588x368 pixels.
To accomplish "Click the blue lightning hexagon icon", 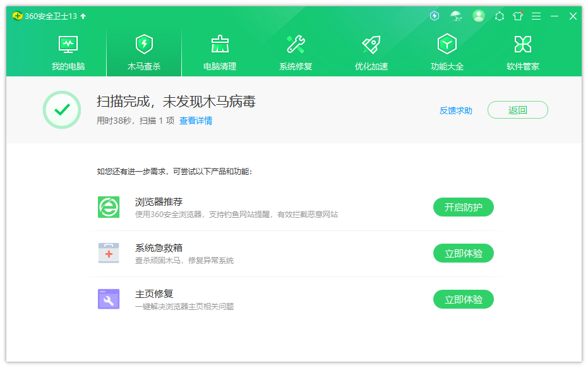I will click(x=435, y=16).
